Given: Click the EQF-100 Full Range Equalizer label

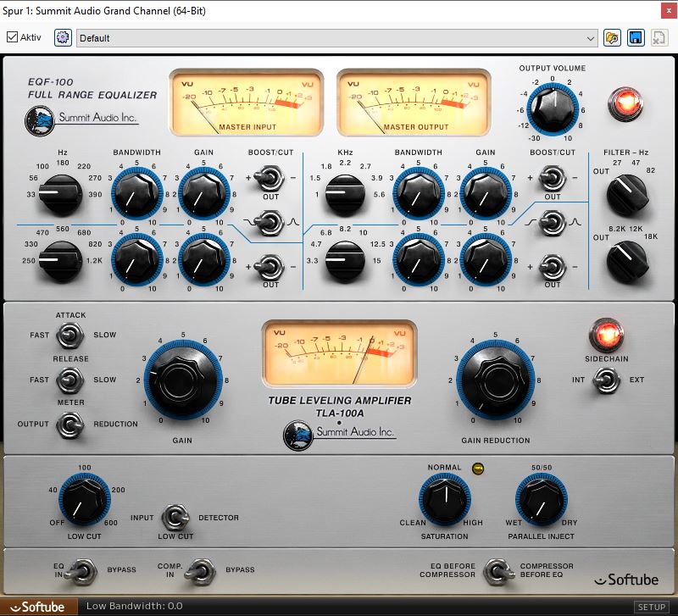Looking at the screenshot, I should 92,88.
